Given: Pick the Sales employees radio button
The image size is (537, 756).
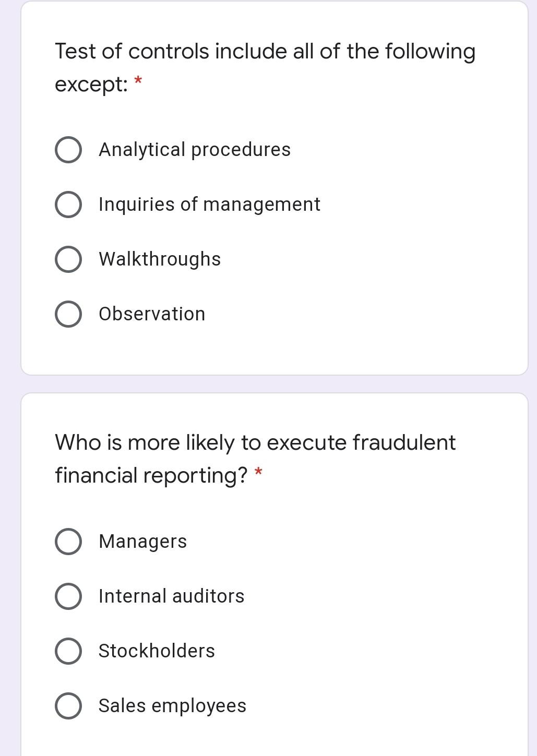Looking at the screenshot, I should point(68,706).
